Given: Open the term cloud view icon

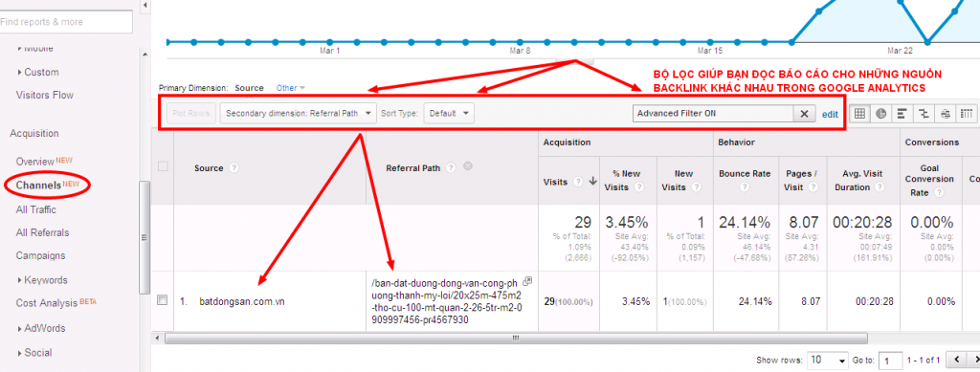Looking at the screenshot, I should (945, 114).
